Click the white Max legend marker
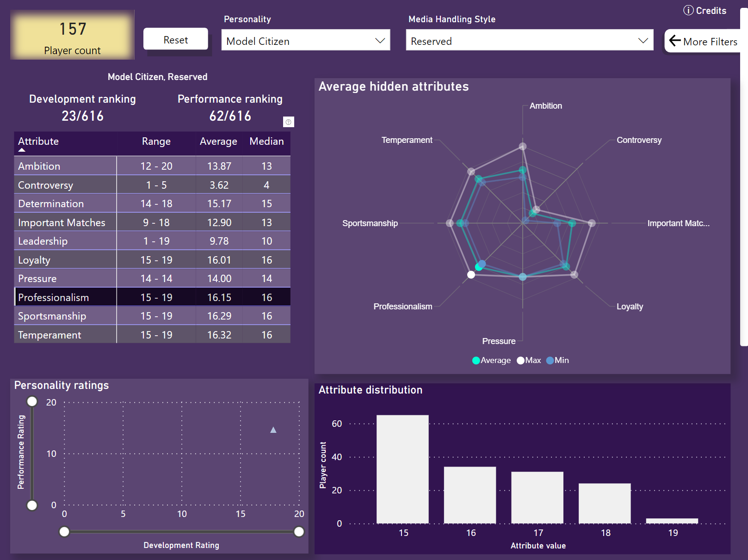Image resolution: width=748 pixels, height=560 pixels. [520, 361]
